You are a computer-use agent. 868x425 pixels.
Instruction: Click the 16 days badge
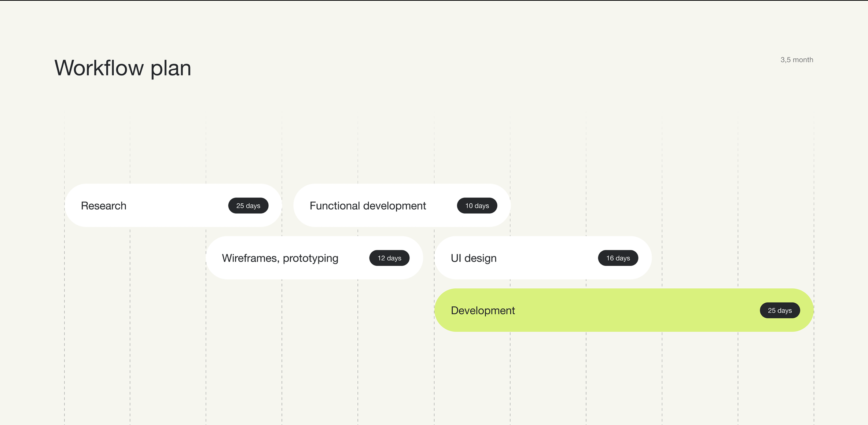[618, 258]
